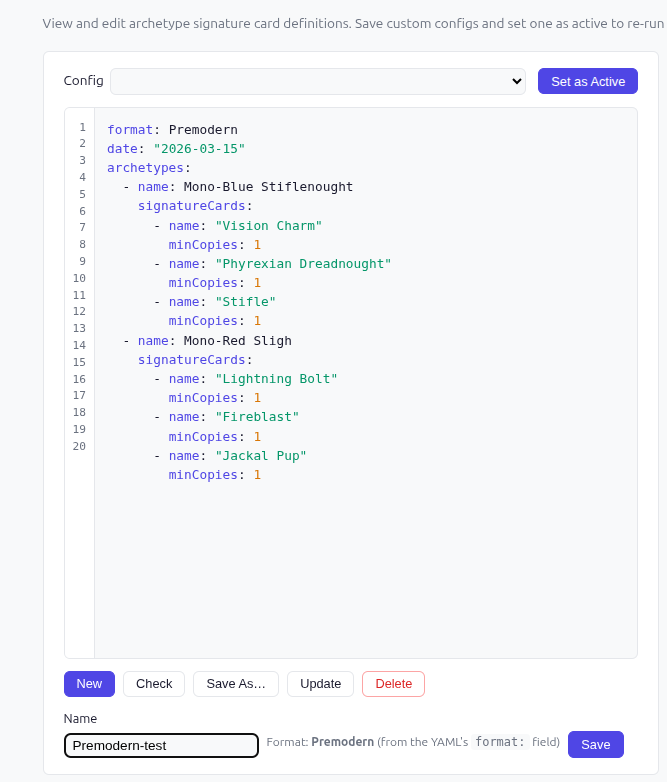Click the date value "2026-03-15"

point(199,149)
